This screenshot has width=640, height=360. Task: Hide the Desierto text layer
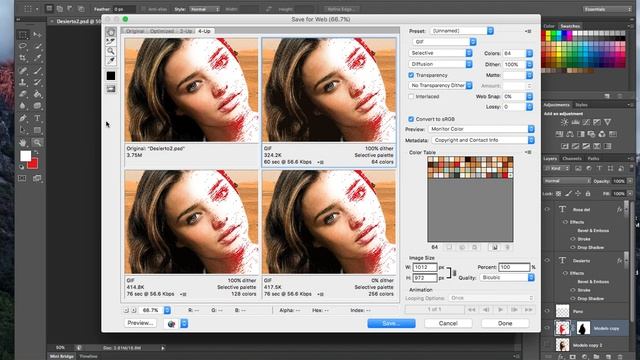pos(547,260)
